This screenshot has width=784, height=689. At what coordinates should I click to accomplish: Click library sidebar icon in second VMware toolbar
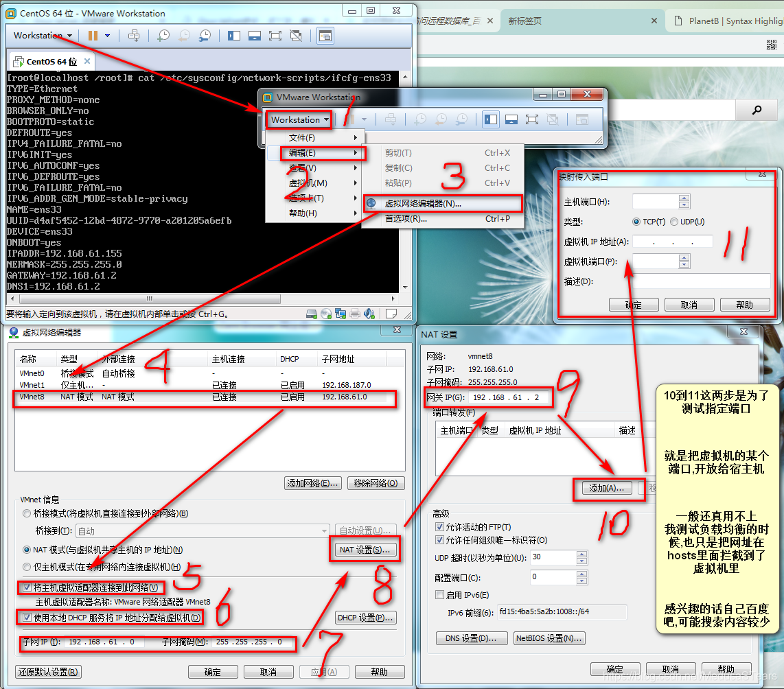tap(491, 119)
